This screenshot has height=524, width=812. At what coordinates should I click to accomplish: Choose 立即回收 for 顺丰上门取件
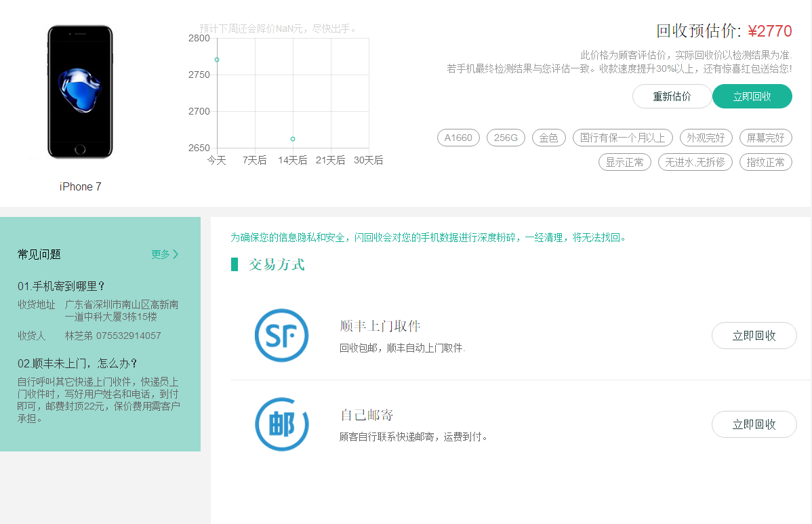754,336
